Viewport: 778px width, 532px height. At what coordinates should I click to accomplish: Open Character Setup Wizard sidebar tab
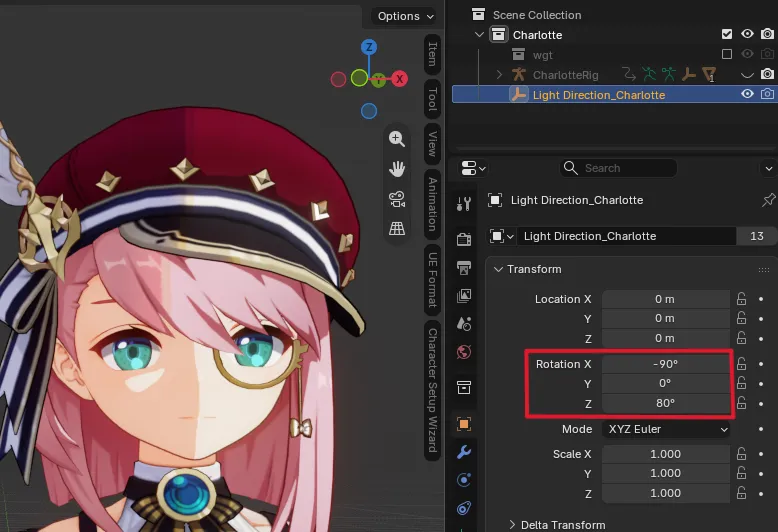click(x=433, y=390)
